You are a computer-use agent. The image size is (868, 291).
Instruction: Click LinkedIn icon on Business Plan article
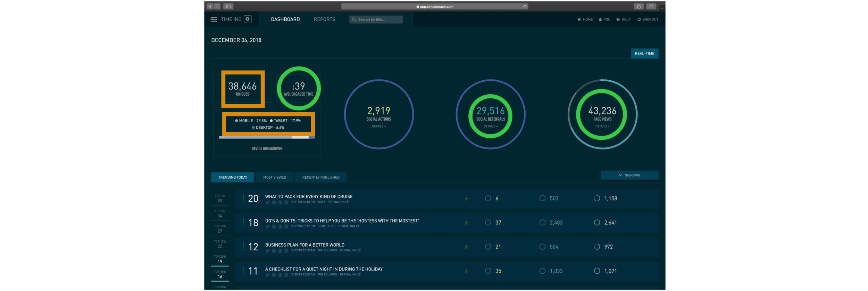(286, 251)
